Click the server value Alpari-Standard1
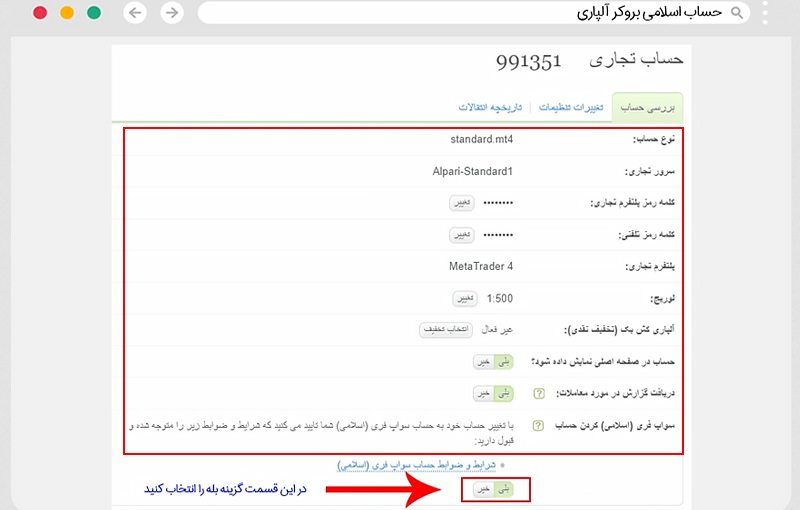 click(472, 171)
